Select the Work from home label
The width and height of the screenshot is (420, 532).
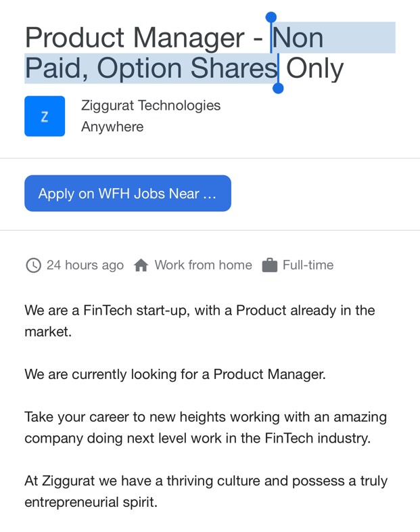tap(204, 265)
